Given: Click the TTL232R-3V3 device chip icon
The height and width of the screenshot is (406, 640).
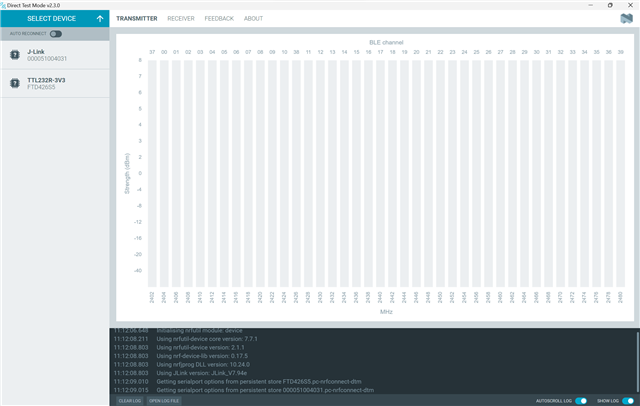Looking at the screenshot, I should tap(15, 83).
